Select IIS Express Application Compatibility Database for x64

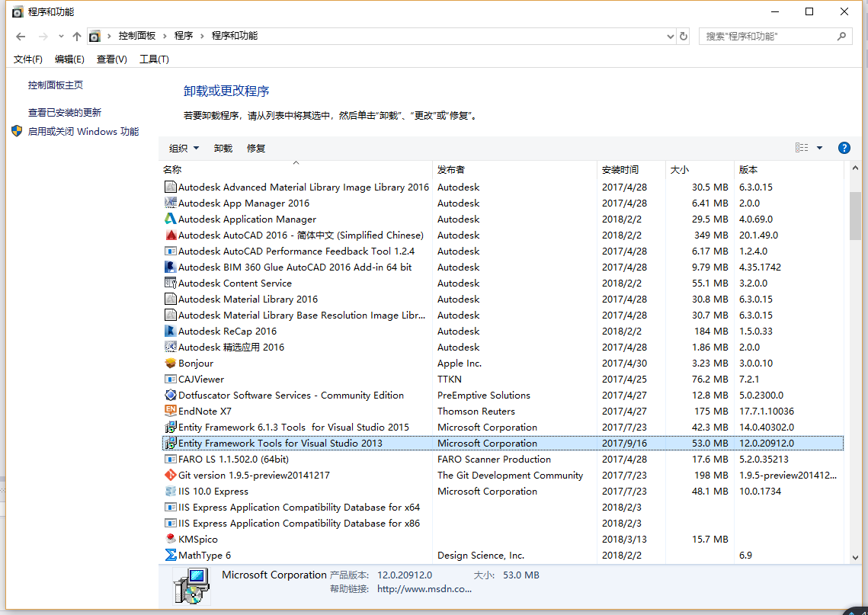tap(503, 507)
